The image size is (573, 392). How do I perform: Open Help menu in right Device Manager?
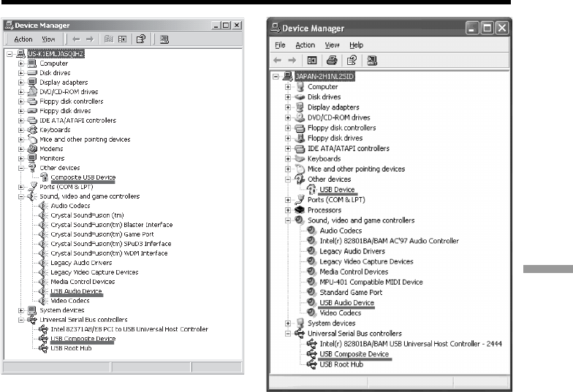click(357, 45)
